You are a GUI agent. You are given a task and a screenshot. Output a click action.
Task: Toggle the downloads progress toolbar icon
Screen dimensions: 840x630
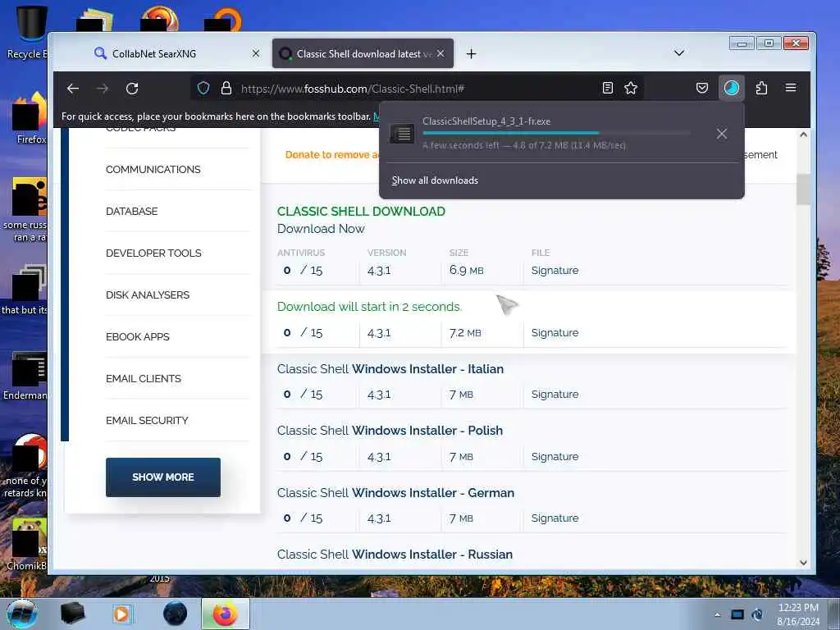click(731, 88)
